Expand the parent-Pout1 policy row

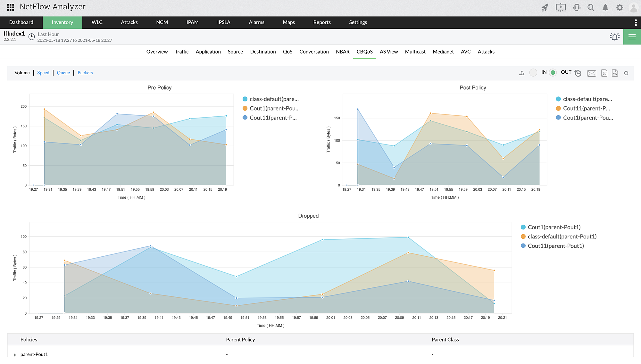click(15, 355)
